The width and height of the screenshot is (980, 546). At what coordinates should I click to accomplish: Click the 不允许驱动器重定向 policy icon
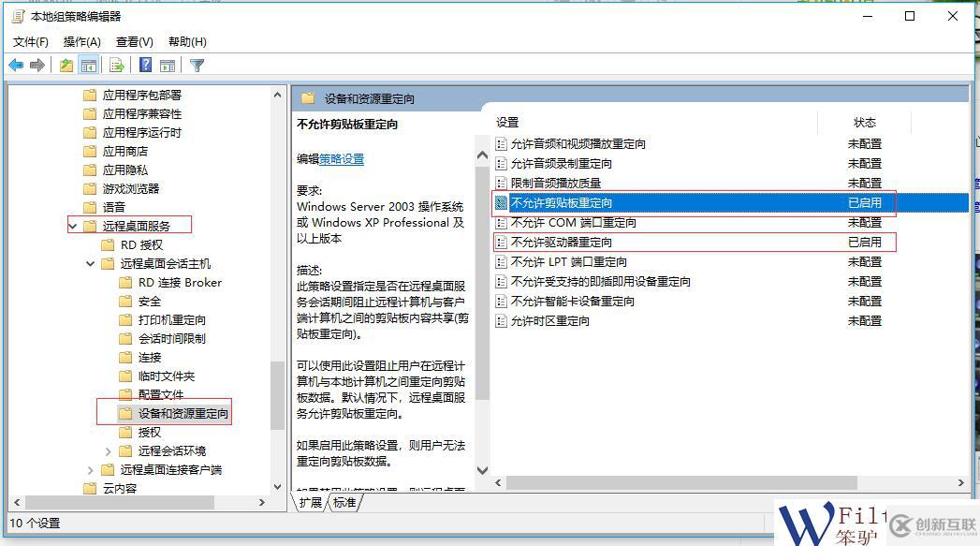point(501,242)
